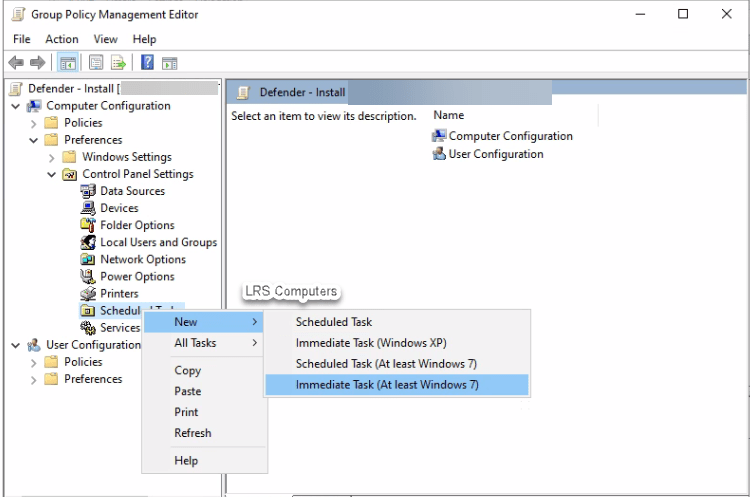The image size is (750, 497).
Task: Click the Name column header
Action: click(x=449, y=115)
